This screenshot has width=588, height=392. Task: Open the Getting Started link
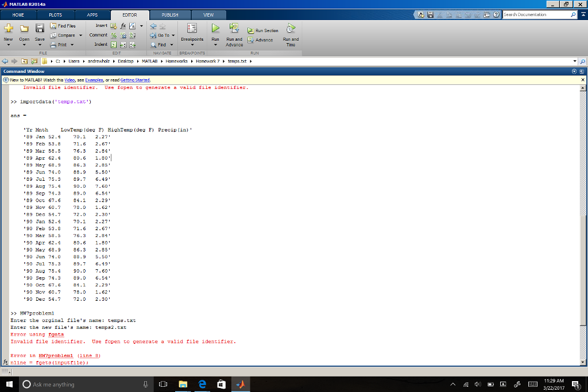134,80
